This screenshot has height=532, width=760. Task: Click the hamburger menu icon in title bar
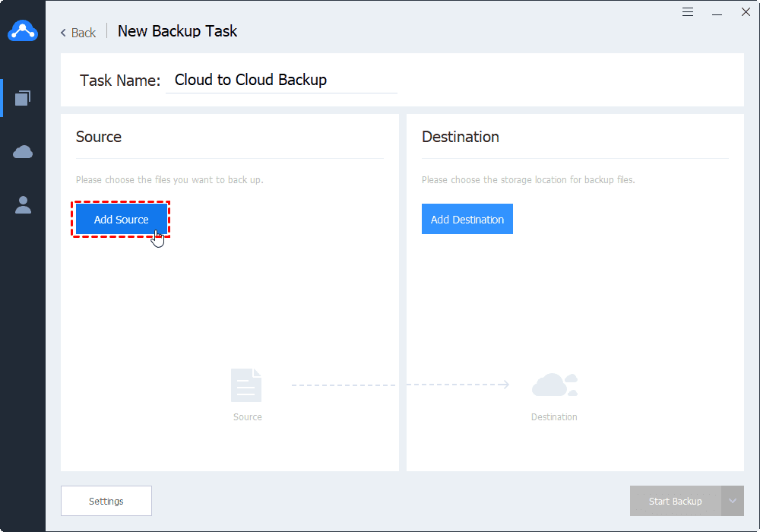tap(688, 12)
